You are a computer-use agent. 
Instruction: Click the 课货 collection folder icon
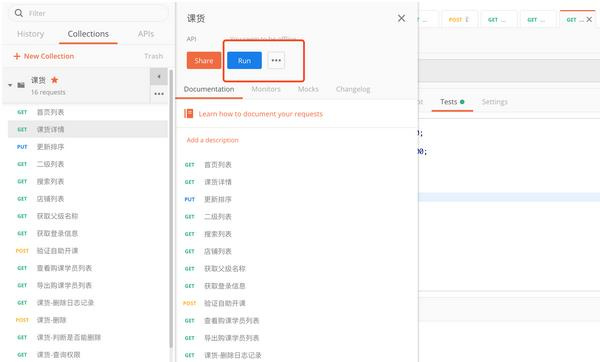point(21,85)
